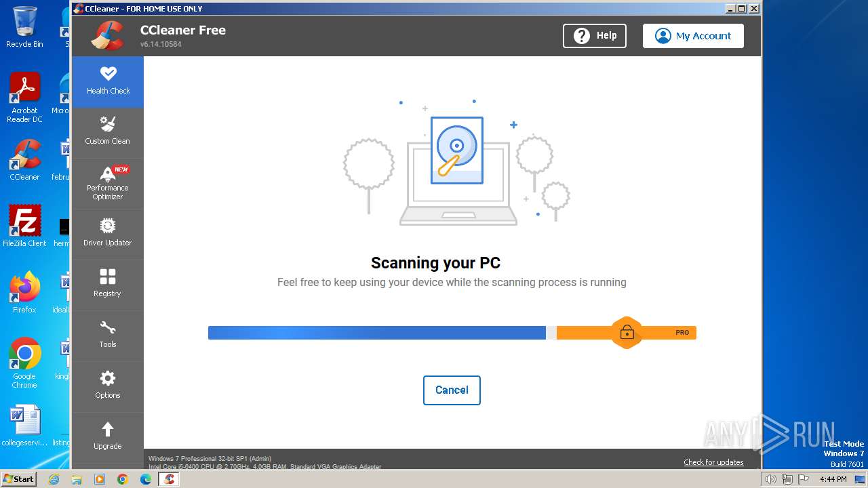The height and width of the screenshot is (488, 868).
Task: Open Recycle Bin on desktop
Action: click(x=24, y=27)
